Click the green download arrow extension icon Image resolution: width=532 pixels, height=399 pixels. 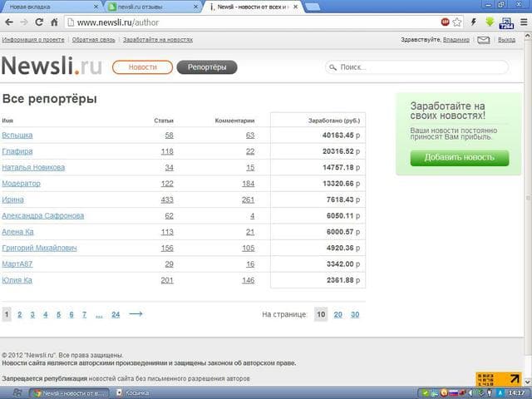pyautogui.click(x=490, y=22)
